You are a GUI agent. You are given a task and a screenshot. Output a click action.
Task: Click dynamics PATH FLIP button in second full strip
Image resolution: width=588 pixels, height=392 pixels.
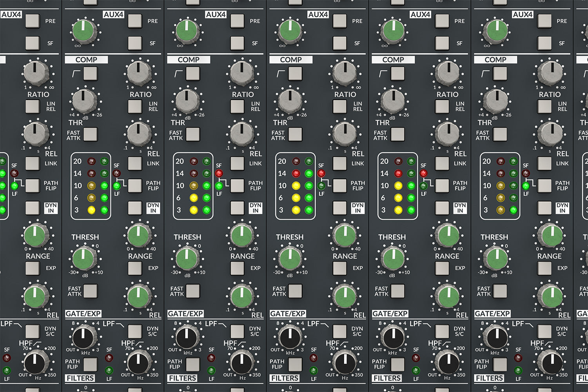[x=237, y=185]
